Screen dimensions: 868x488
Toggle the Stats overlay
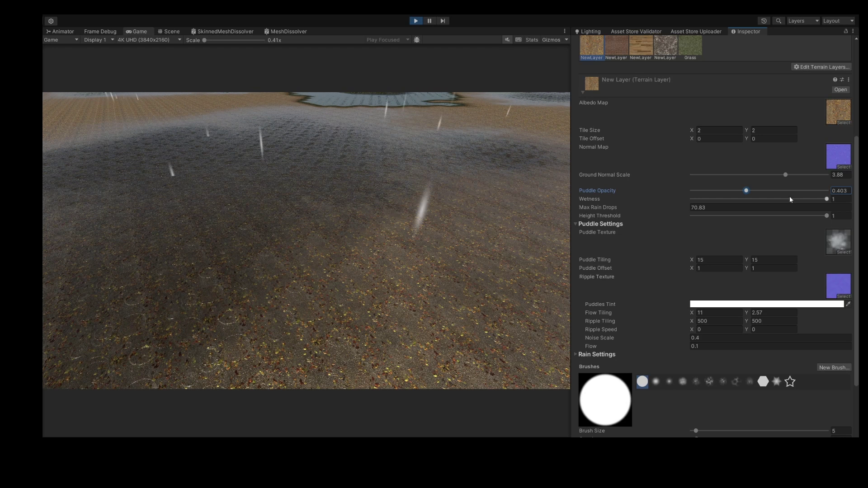pos(532,40)
